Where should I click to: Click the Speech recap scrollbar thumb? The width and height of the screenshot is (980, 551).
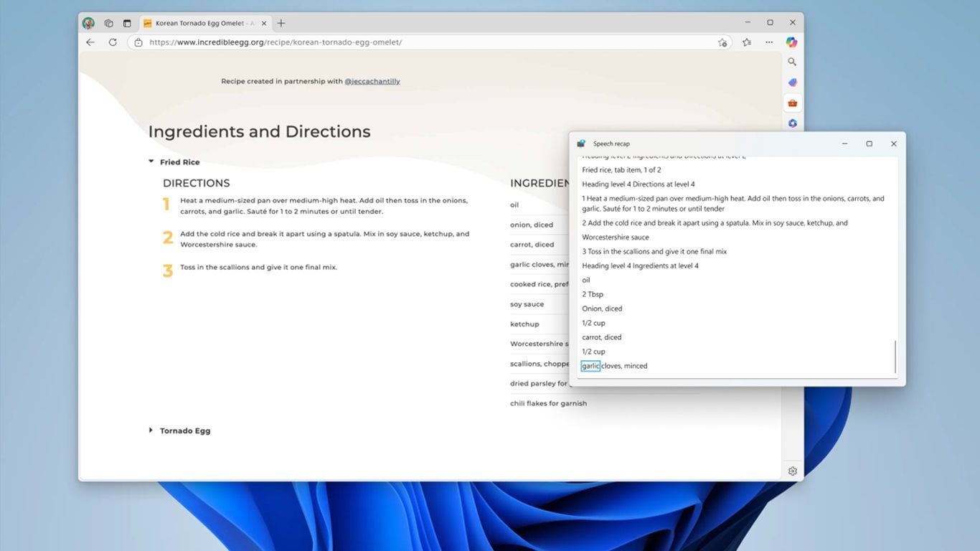click(895, 357)
